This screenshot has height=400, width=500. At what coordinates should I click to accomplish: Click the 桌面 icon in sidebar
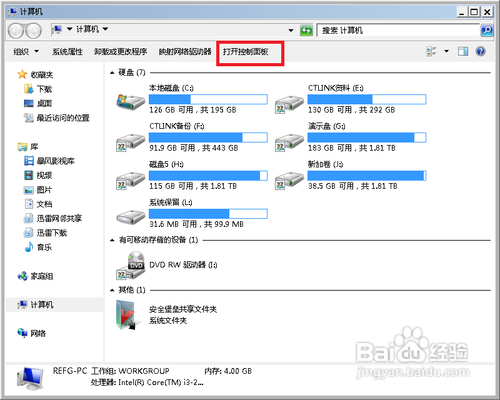[x=29, y=103]
